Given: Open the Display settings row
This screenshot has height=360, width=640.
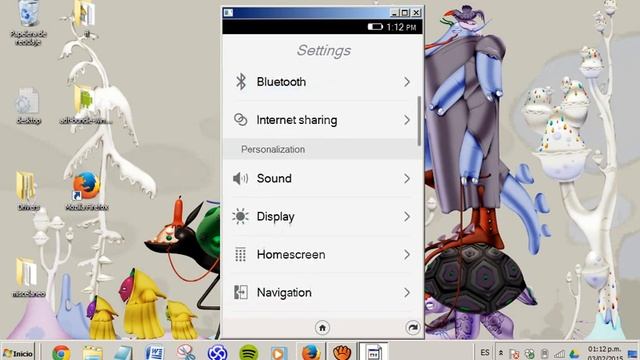Looking at the screenshot, I should 322,216.
